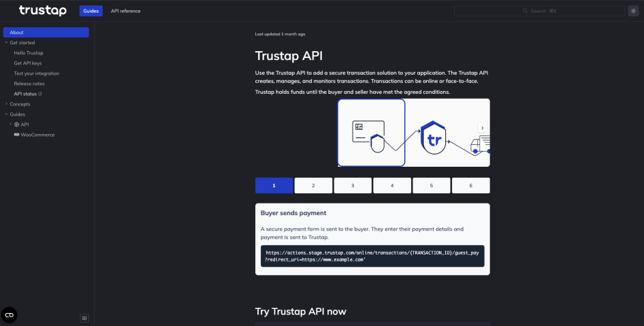Select the About sidebar item
The width and height of the screenshot is (644, 326).
pyautogui.click(x=46, y=33)
